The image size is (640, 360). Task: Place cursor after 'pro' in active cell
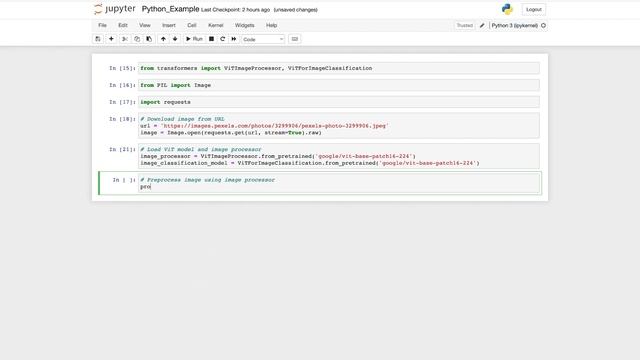pyautogui.click(x=151, y=187)
